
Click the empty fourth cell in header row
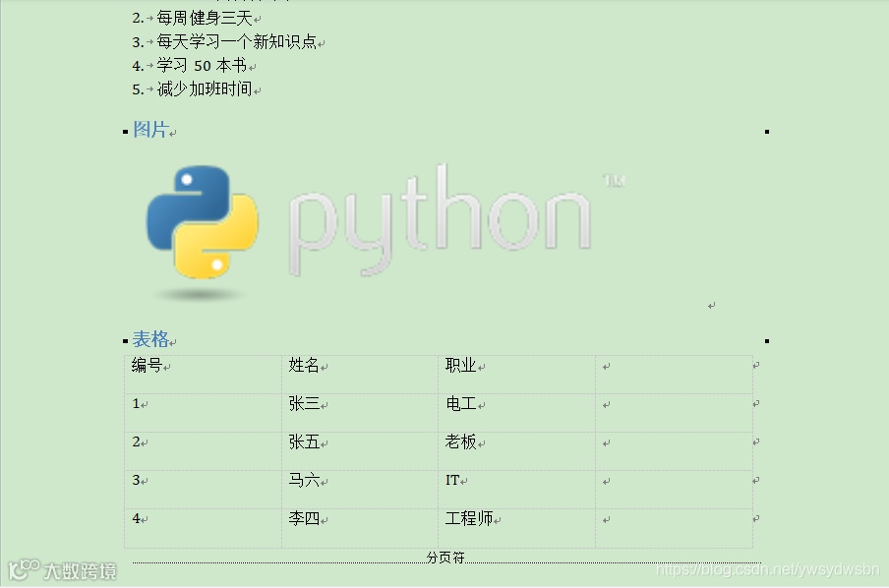[x=674, y=375]
